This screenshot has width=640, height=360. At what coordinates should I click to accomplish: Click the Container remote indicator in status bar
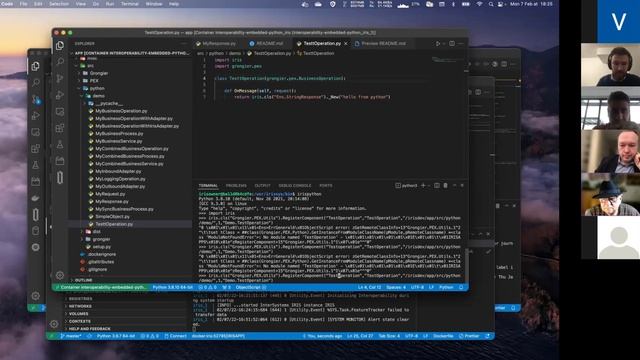tap(101, 287)
